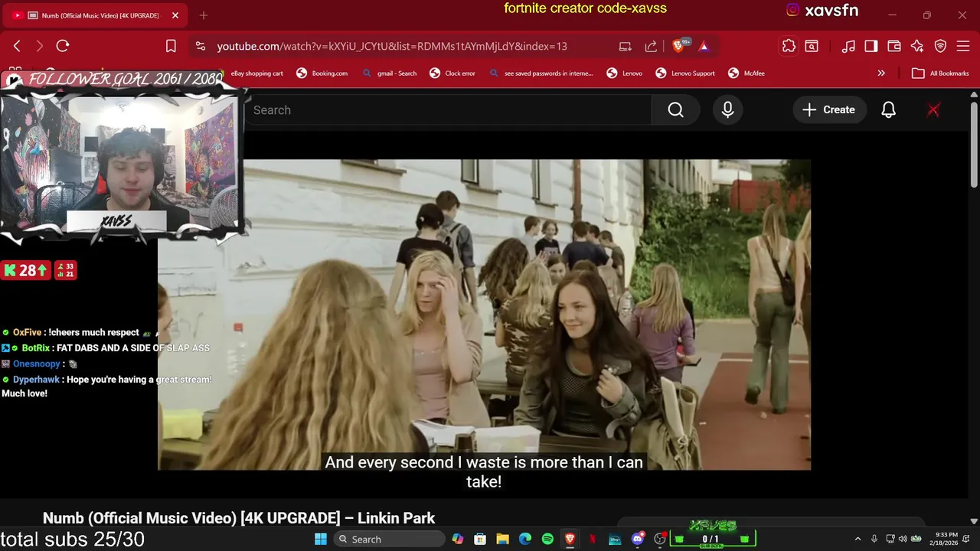980x551 pixels.
Task: Open Microsoft Store from the taskbar
Action: tap(480, 540)
